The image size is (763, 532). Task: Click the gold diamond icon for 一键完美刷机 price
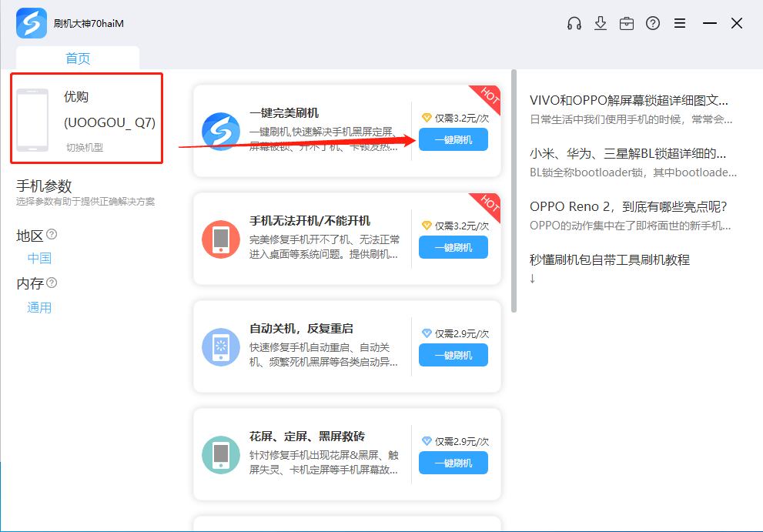click(427, 118)
